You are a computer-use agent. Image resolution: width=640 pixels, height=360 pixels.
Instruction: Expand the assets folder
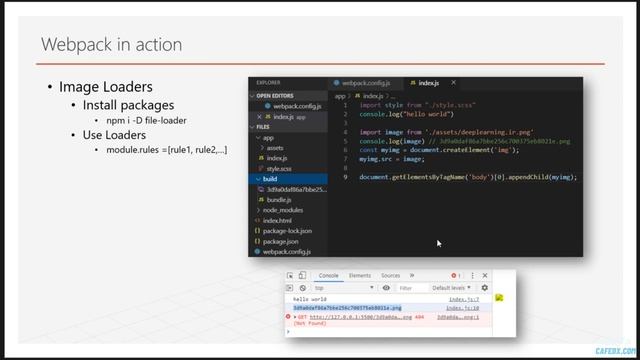pyautogui.click(x=275, y=148)
